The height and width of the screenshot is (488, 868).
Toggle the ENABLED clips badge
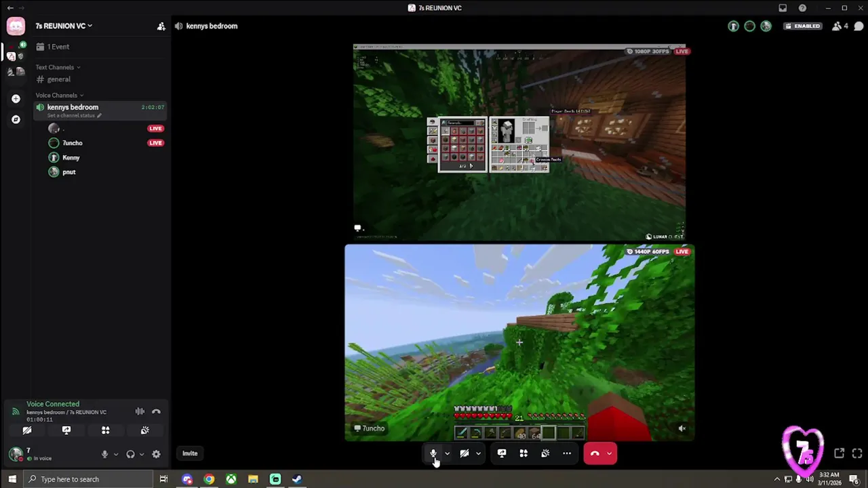803,26
